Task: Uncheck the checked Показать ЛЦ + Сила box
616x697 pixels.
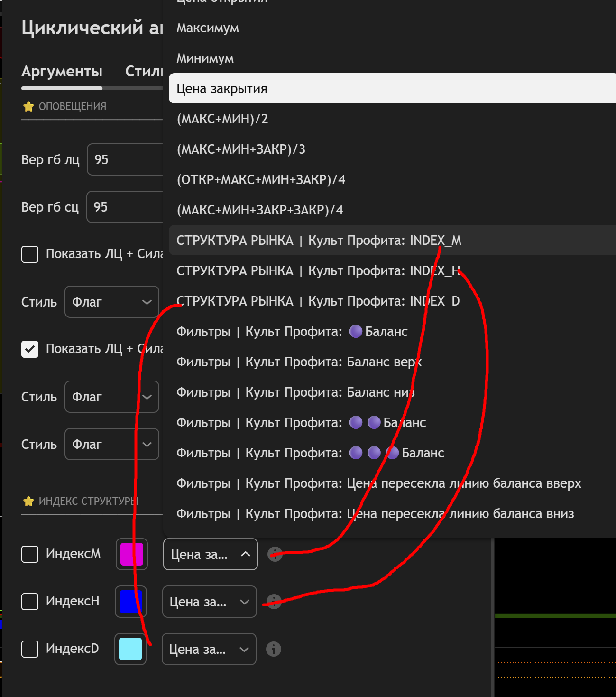Action: [x=30, y=349]
